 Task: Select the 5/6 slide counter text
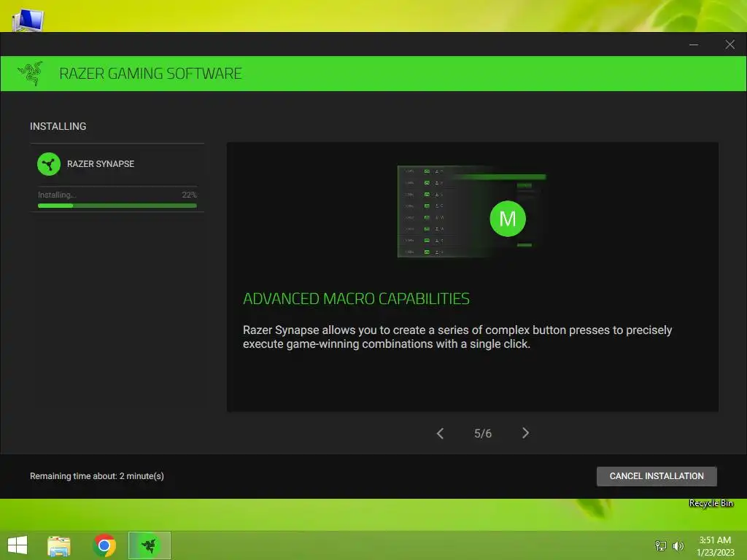(x=483, y=433)
